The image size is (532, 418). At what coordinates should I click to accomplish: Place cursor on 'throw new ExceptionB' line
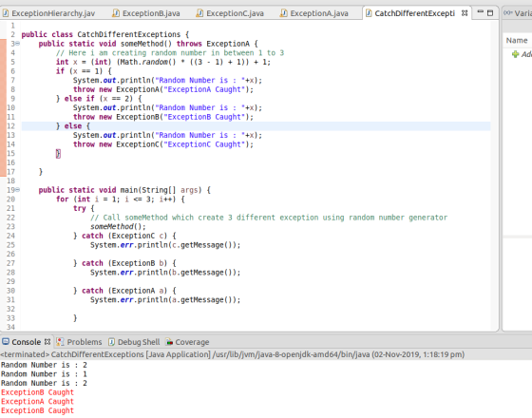tap(163, 117)
